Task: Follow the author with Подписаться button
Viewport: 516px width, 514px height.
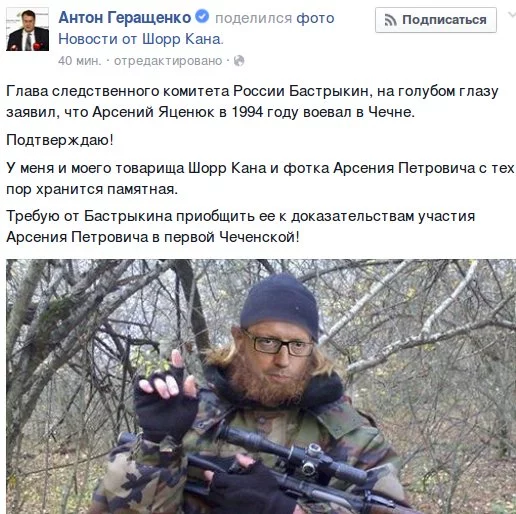Action: click(x=436, y=20)
